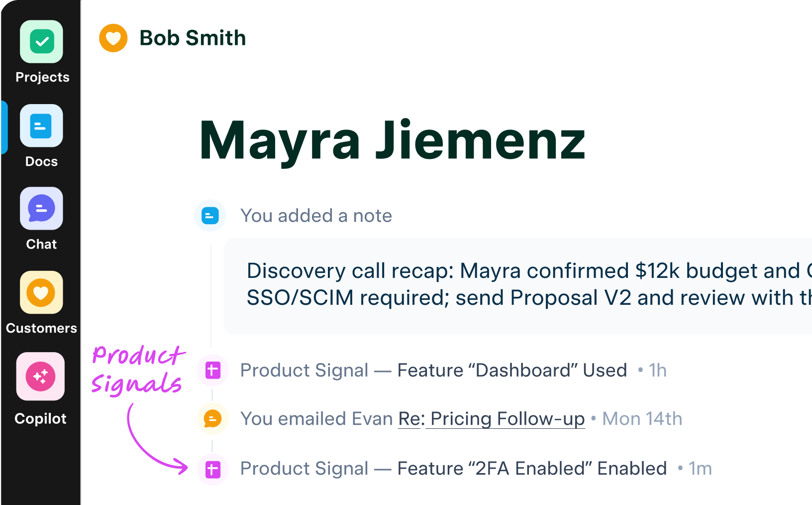Open the Chat sidebar icon
This screenshot has width=812, height=505.
[41, 208]
